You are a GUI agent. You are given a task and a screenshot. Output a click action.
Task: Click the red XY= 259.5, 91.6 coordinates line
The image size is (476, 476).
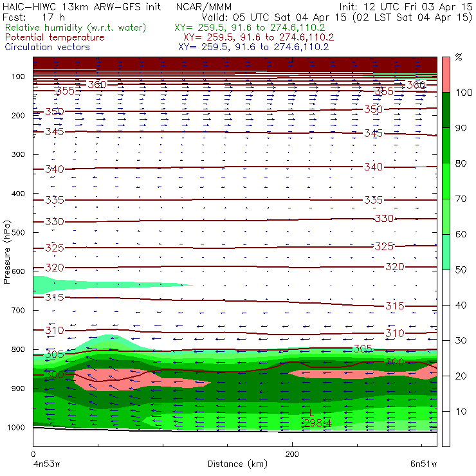tap(259, 37)
